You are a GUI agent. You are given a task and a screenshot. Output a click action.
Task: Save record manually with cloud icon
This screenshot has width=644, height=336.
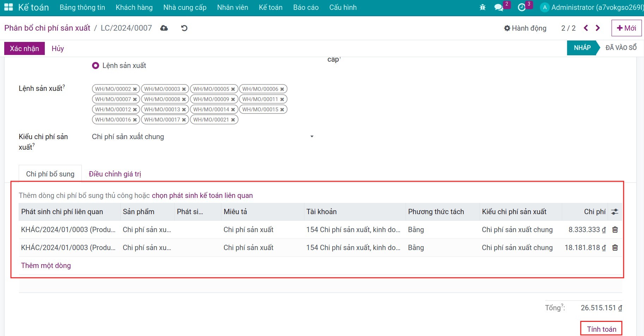pos(164,28)
